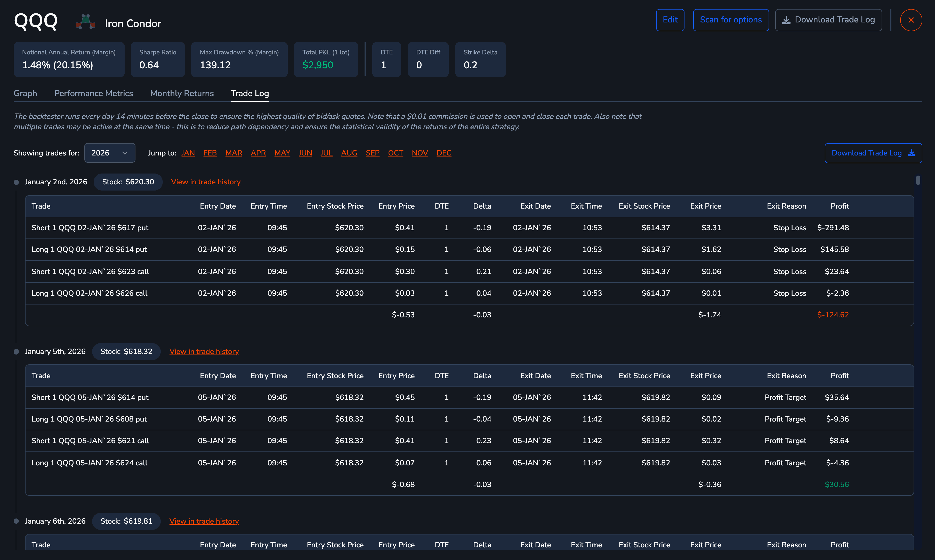This screenshot has width=935, height=560.
Task: Click the Stock: $618.32 badge
Action: pyautogui.click(x=126, y=351)
